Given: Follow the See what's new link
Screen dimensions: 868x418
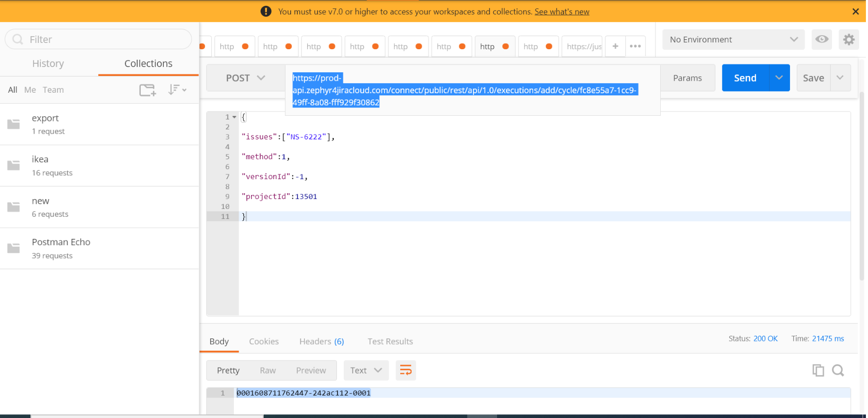Looking at the screenshot, I should 561,12.
